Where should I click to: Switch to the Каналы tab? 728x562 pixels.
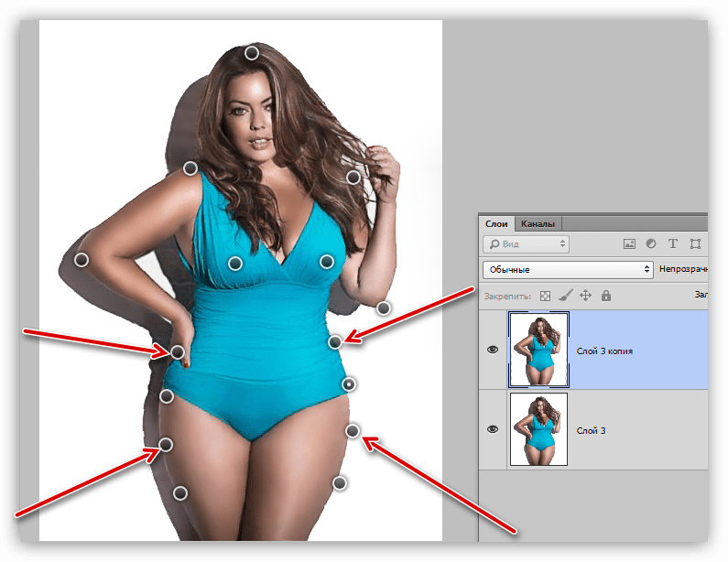click(x=538, y=223)
